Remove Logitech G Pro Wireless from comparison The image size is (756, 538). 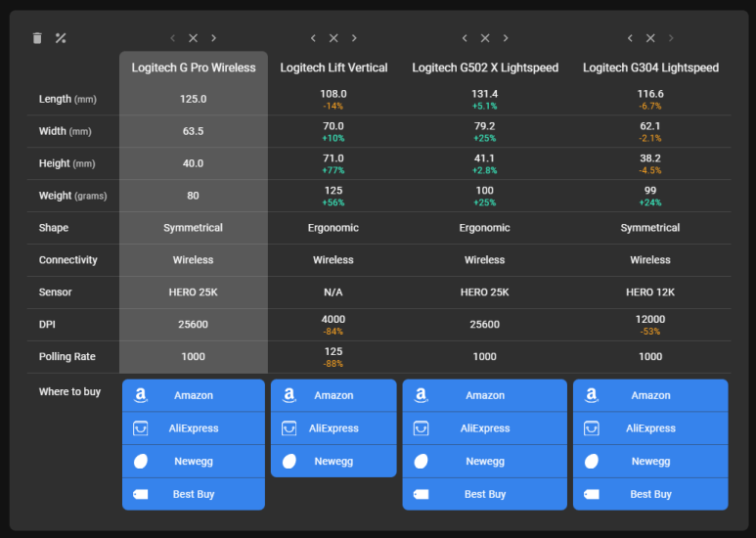[193, 38]
